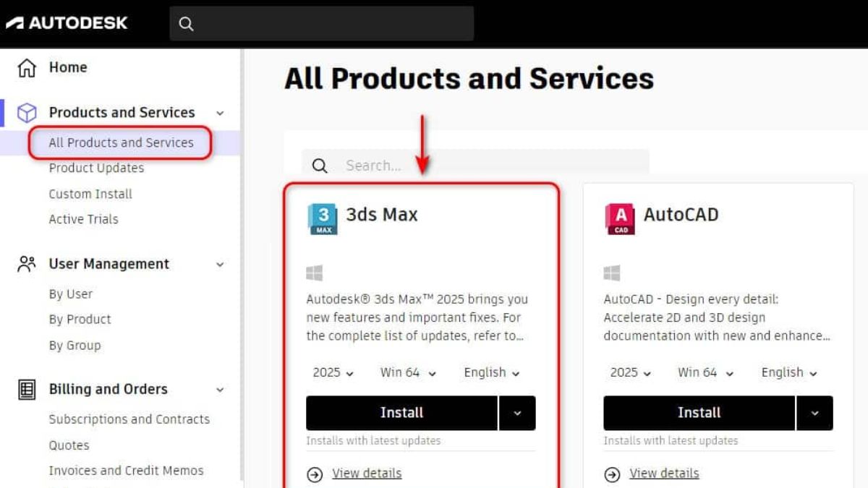This screenshot has height=488, width=868.
Task: Click the AutoCAD product icon
Action: tap(620, 219)
